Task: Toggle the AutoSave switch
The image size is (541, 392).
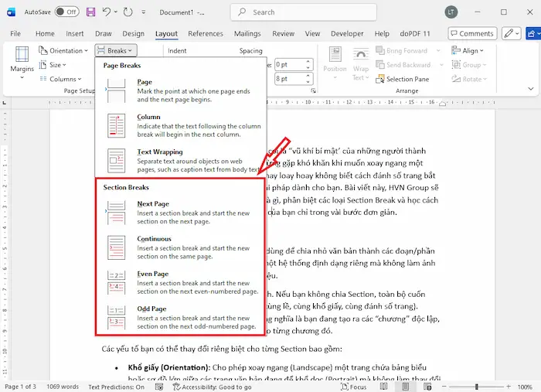Action: (x=67, y=12)
